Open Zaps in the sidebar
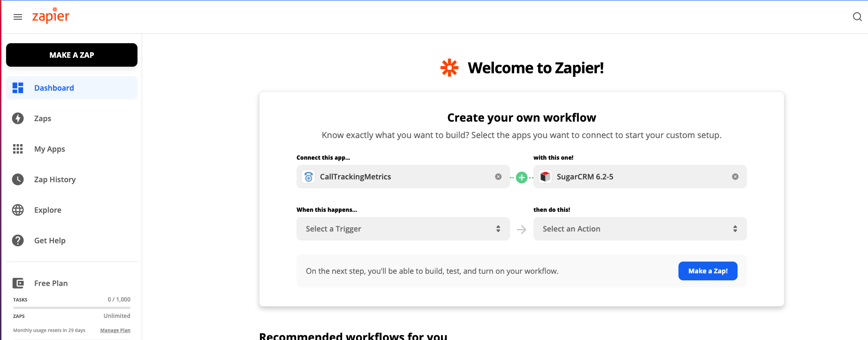Image resolution: width=868 pixels, height=340 pixels. click(x=72, y=118)
